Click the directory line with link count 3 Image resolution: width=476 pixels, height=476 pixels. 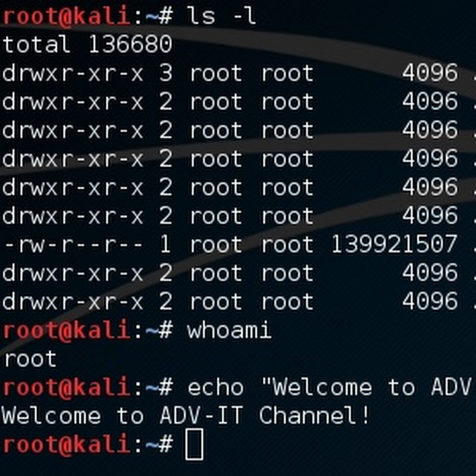pos(238,73)
